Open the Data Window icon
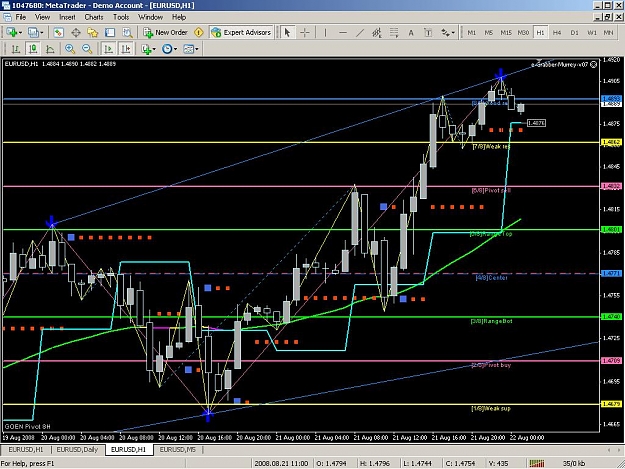This screenshot has width=625, height=469. coord(76,33)
